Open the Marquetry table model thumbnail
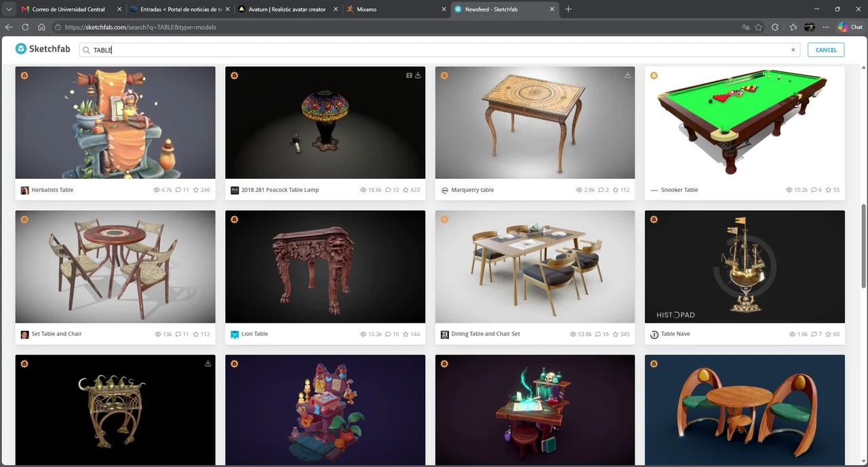 click(535, 123)
